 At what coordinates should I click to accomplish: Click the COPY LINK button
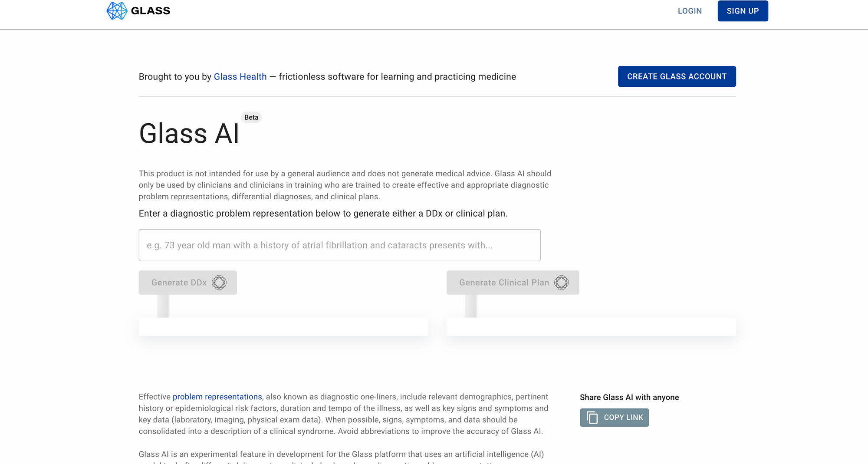[614, 418]
